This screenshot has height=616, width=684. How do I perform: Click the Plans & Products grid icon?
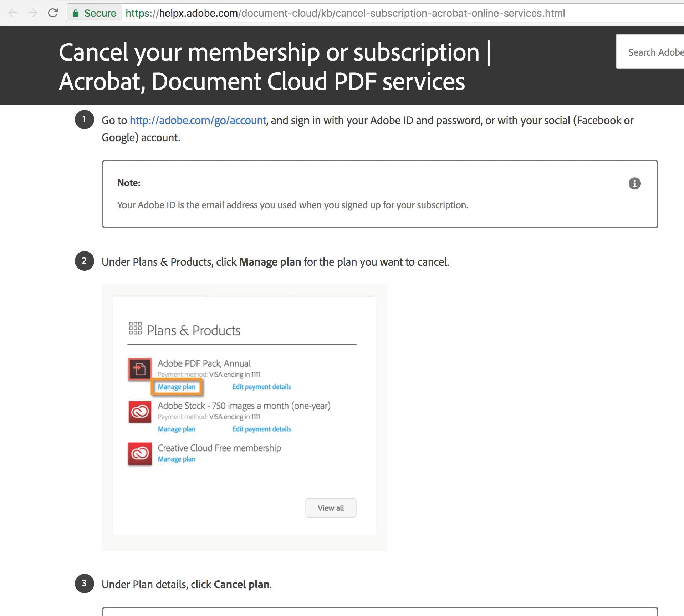(x=135, y=328)
